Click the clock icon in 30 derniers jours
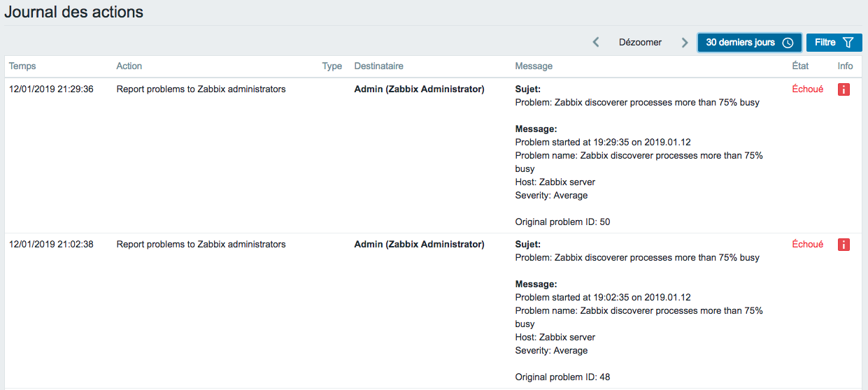 (788, 43)
